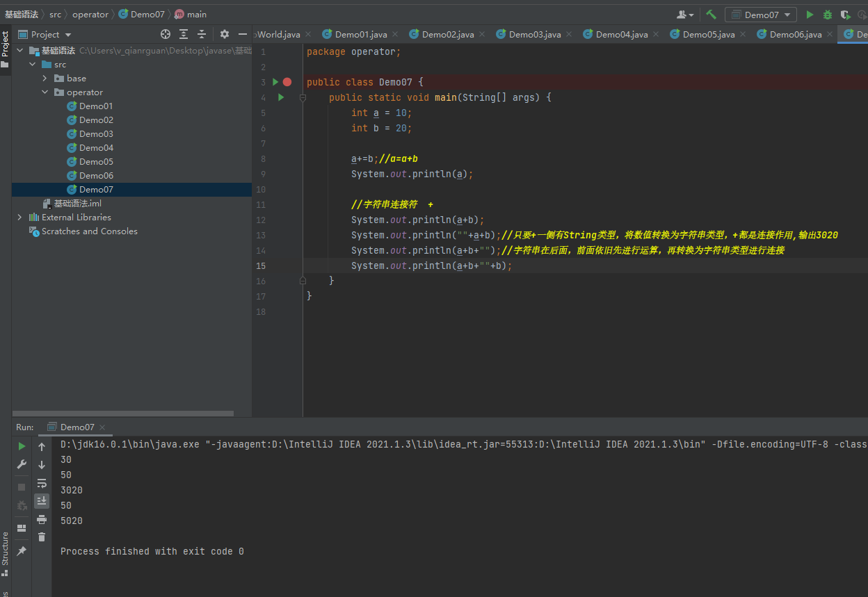Screen dimensions: 868x597
Task: Open the Demo05.java editor tab
Action: [708, 34]
